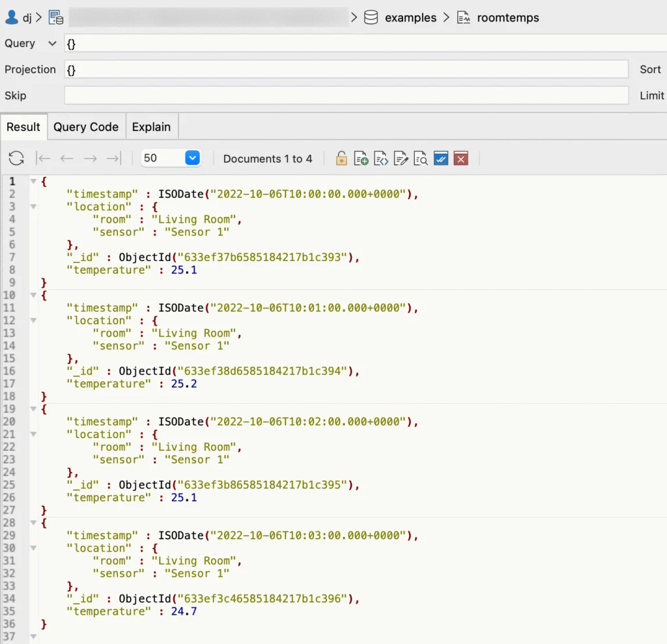The height and width of the screenshot is (644, 667).
Task: Click line number 18 in the gutter
Action: coord(9,397)
